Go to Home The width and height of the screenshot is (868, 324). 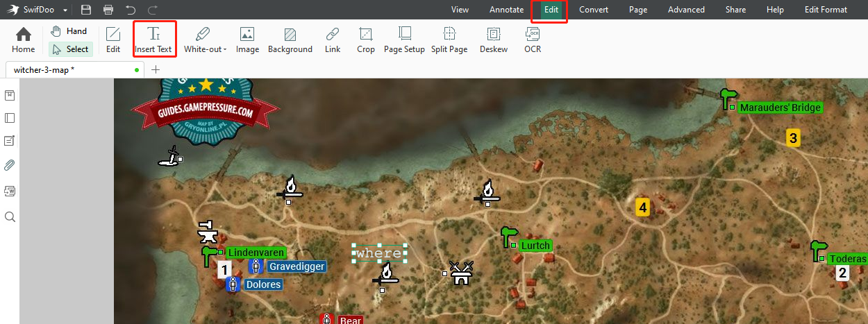tap(24, 40)
